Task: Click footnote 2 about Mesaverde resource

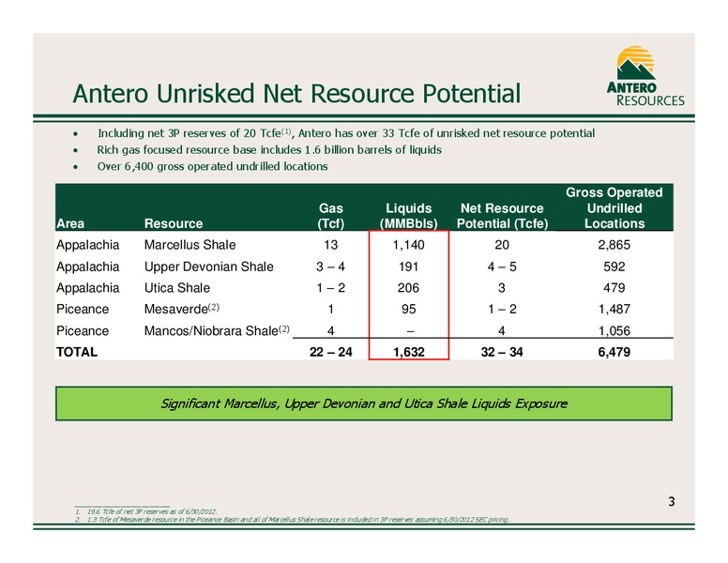Action: [x=292, y=519]
